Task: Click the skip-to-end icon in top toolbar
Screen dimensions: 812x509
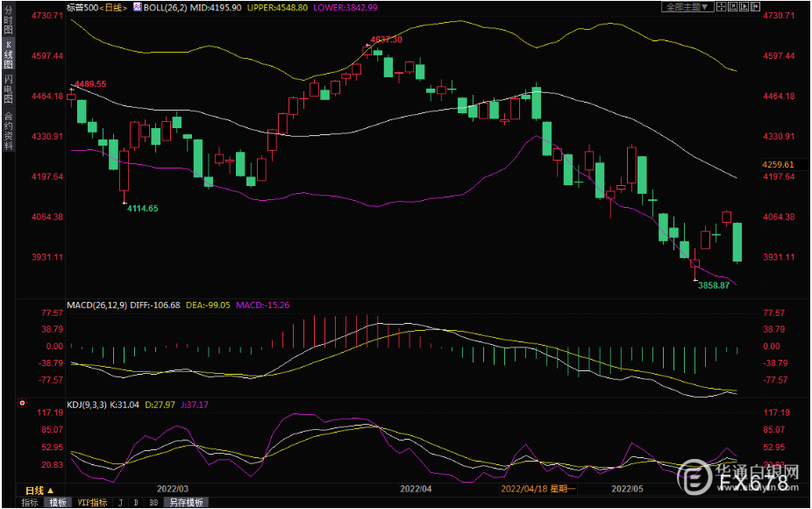Action: (755, 7)
